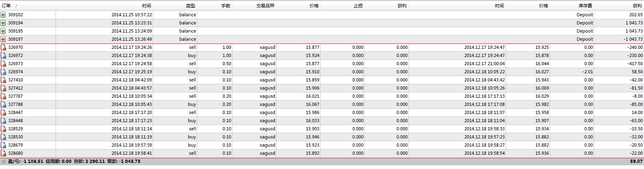Image resolution: width=644 pixels, height=169 pixels.
Task: Select order number 327788
Action: [16, 104]
